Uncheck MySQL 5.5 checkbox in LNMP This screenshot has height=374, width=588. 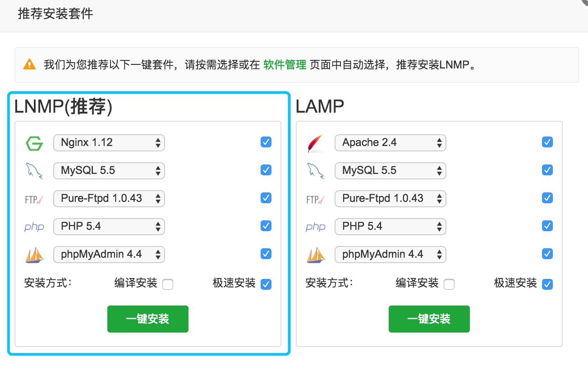pos(266,170)
